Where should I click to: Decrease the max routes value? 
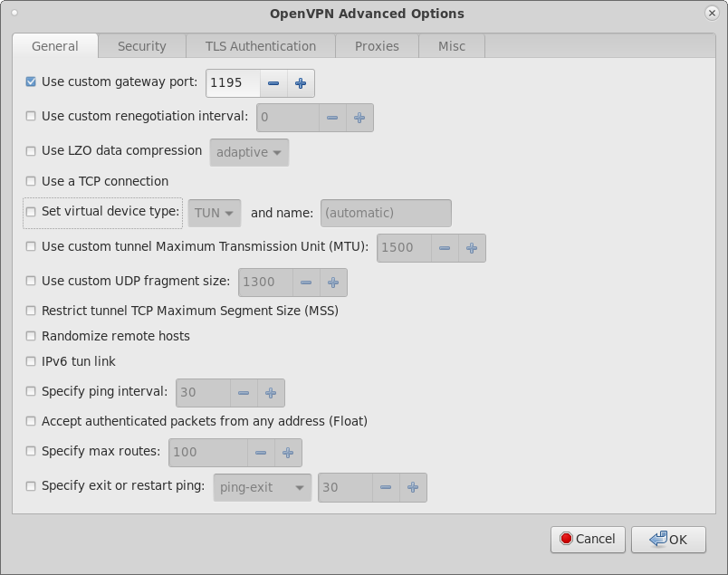point(261,453)
